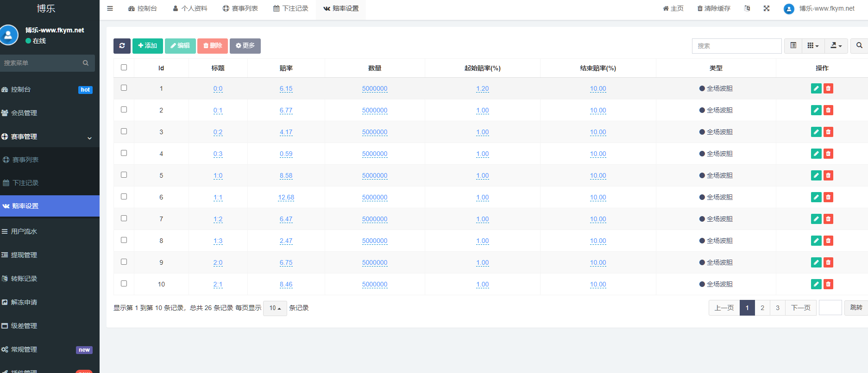Viewport: 868px width, 373px height.
Task: Open the page size dropdown showing 10
Action: click(x=275, y=308)
